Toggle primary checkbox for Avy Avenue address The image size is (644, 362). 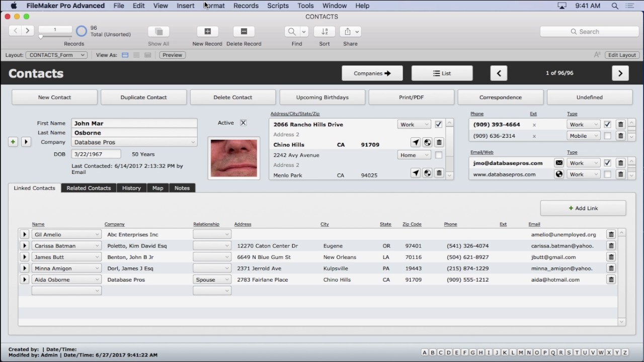click(x=438, y=155)
